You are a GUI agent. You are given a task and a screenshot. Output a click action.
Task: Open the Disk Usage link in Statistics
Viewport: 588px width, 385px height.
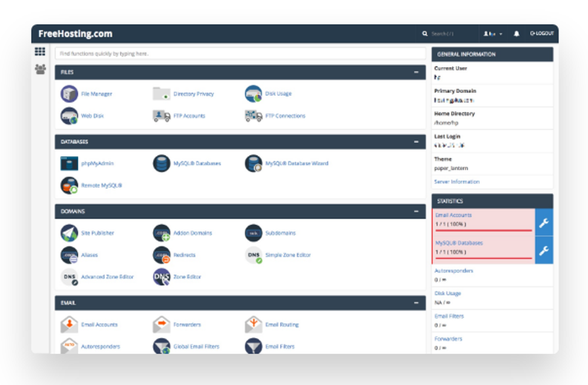coord(447,293)
